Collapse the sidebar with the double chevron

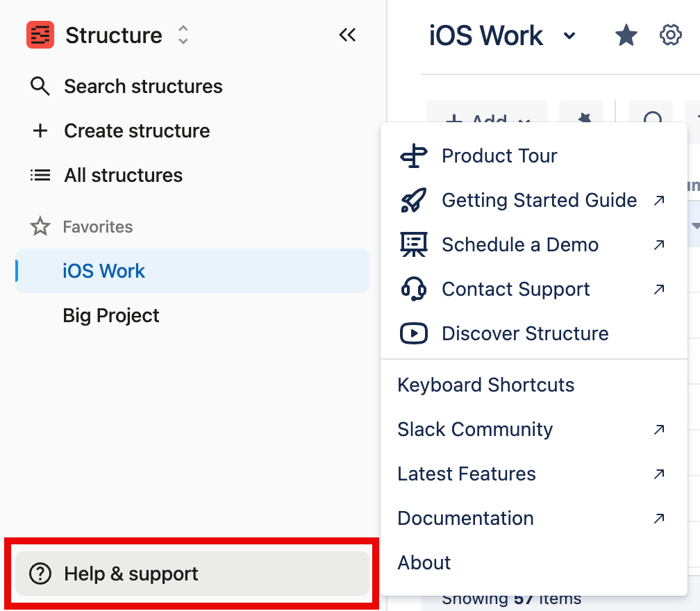click(347, 35)
